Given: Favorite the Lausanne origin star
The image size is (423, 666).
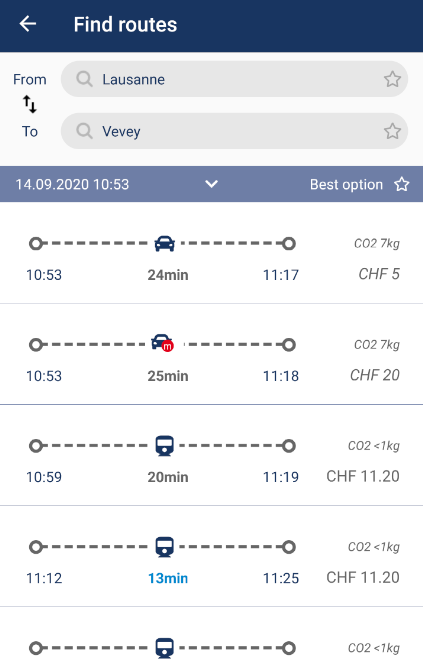Looking at the screenshot, I should [392, 79].
